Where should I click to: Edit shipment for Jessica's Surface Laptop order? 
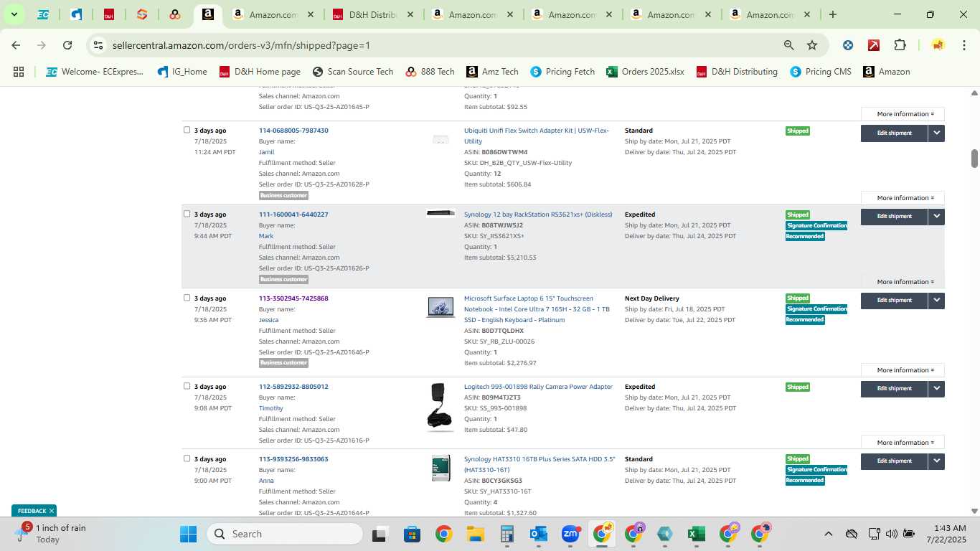(x=895, y=301)
